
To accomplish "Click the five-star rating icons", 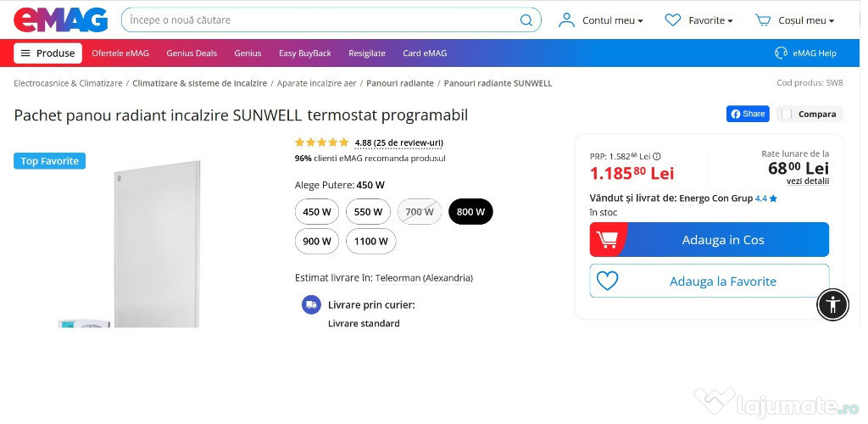I will coord(321,142).
